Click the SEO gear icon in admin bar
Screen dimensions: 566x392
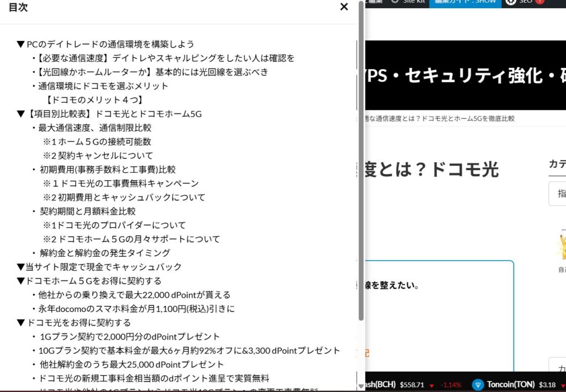510,2
